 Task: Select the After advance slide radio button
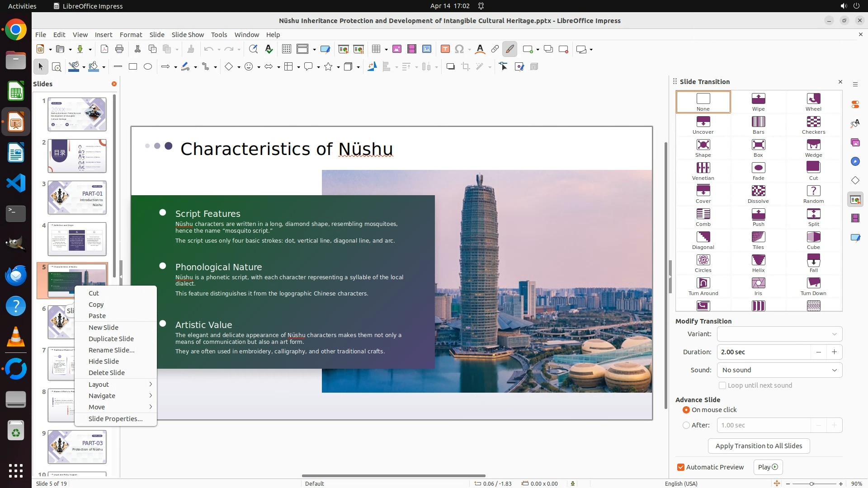pyautogui.click(x=686, y=425)
